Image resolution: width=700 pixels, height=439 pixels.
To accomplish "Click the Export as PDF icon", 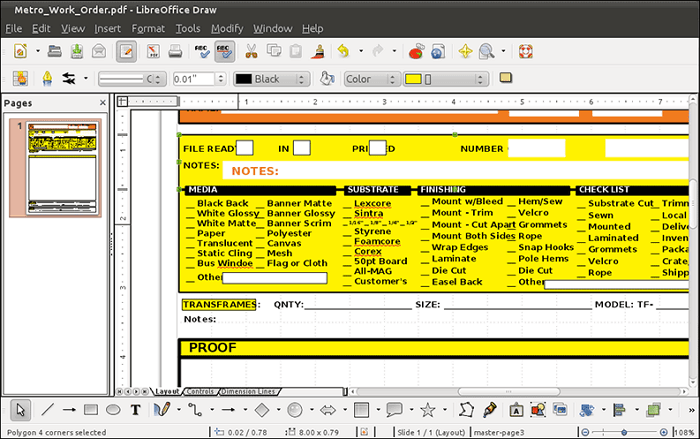I will point(152,51).
